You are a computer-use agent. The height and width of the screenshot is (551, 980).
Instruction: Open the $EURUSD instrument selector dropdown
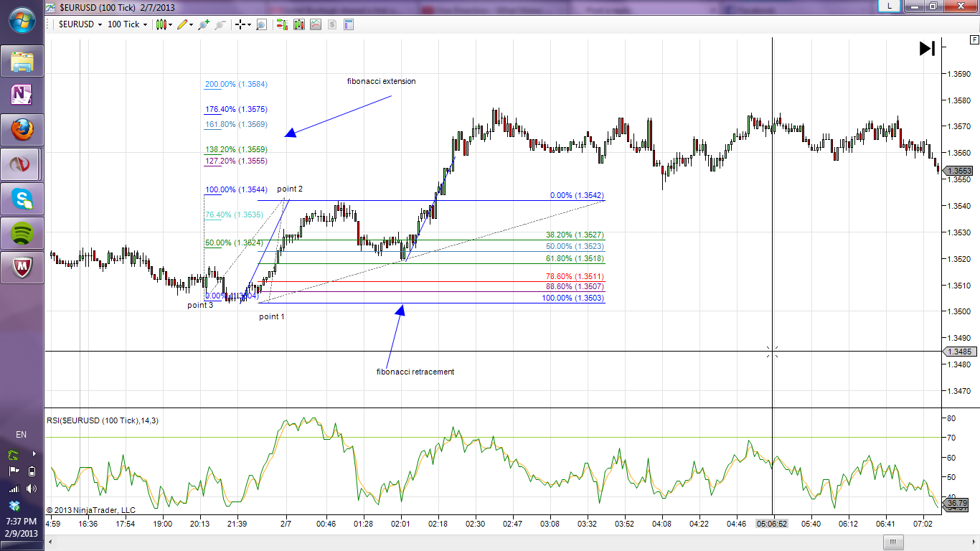(x=80, y=24)
